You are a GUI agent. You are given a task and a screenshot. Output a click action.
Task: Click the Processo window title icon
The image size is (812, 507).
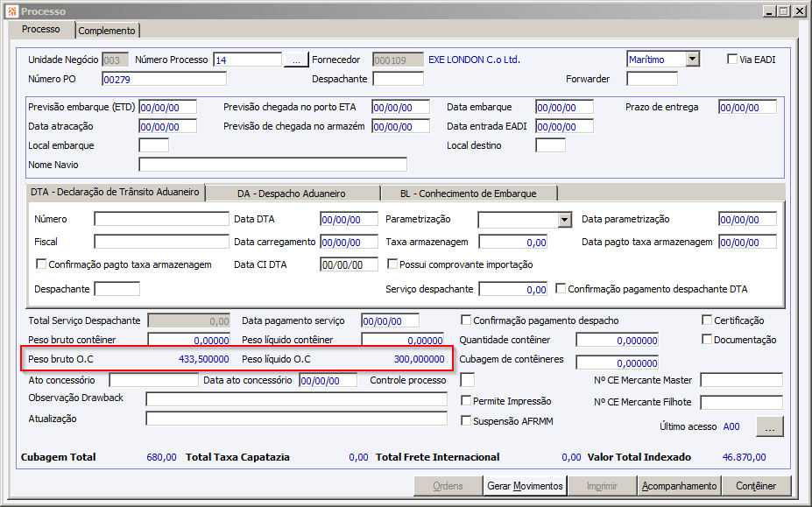12,11
